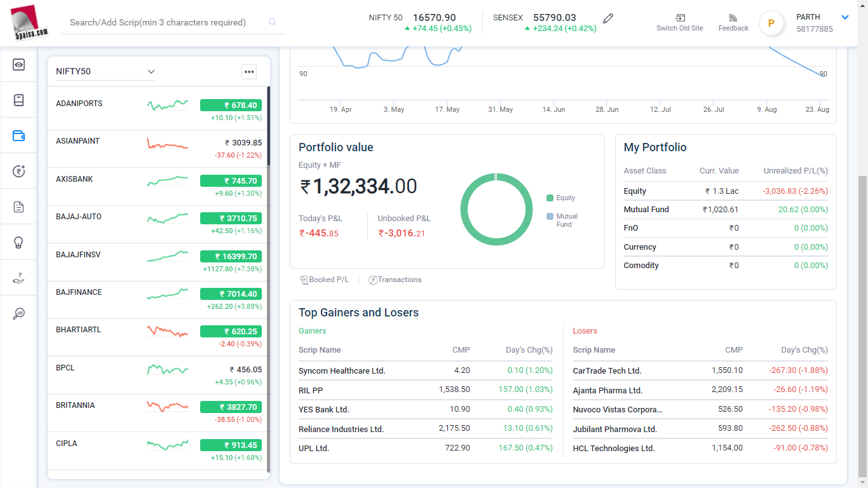Open the NIFTY50 watchlist dropdown
The width and height of the screenshot is (868, 488).
click(105, 72)
